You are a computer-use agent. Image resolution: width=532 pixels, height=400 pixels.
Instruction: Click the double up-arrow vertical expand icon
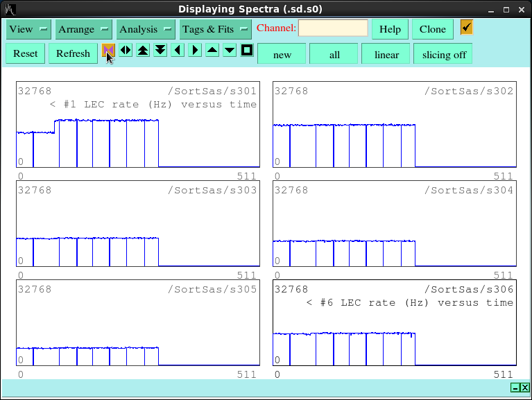pos(143,51)
